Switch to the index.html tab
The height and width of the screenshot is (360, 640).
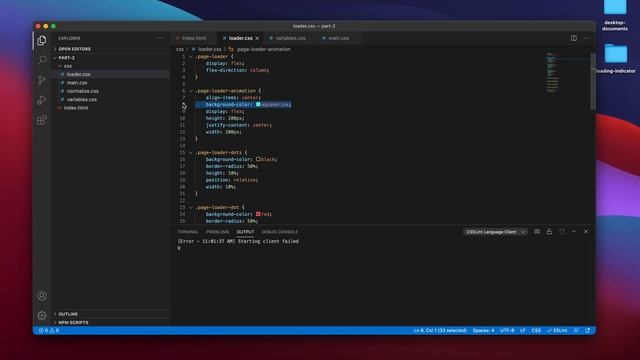(193, 38)
